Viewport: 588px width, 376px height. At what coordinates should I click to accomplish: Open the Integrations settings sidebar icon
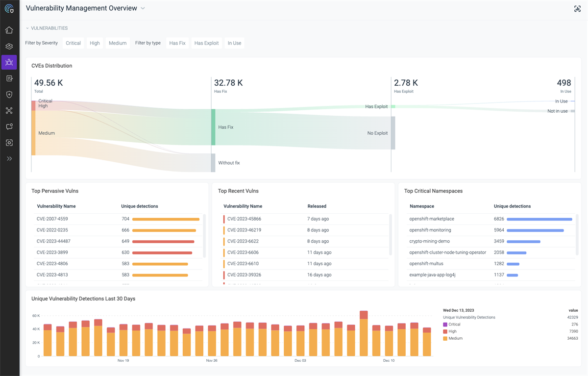(9, 143)
